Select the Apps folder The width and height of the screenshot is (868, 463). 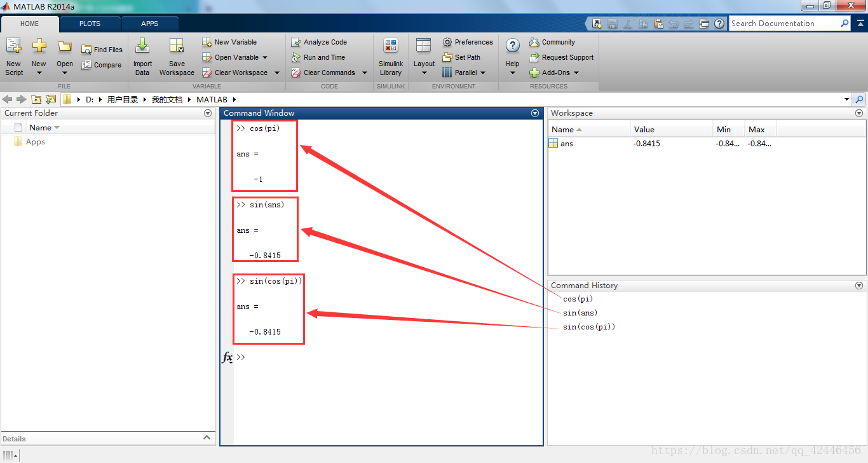coord(35,142)
